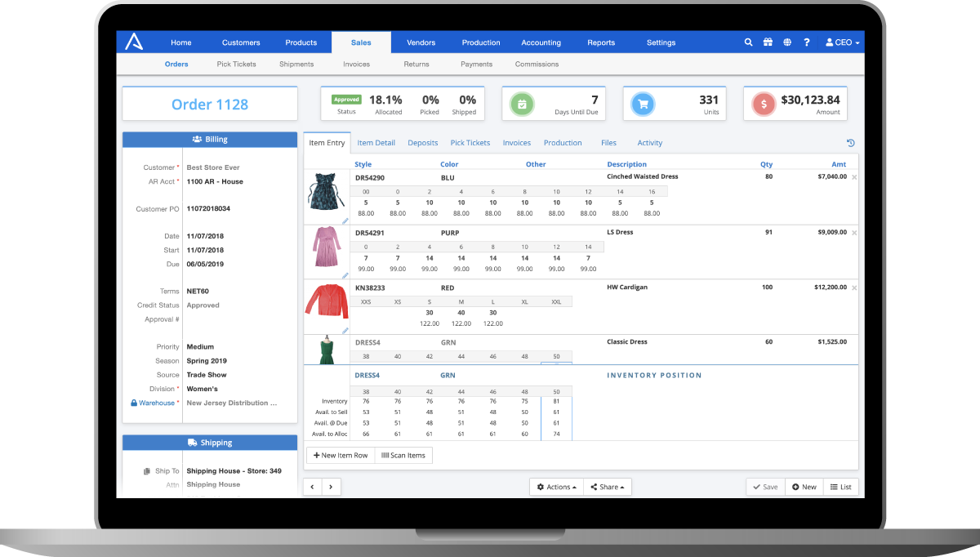Go to Invoices sub-navigation
The height and width of the screenshot is (557, 980).
tap(356, 65)
